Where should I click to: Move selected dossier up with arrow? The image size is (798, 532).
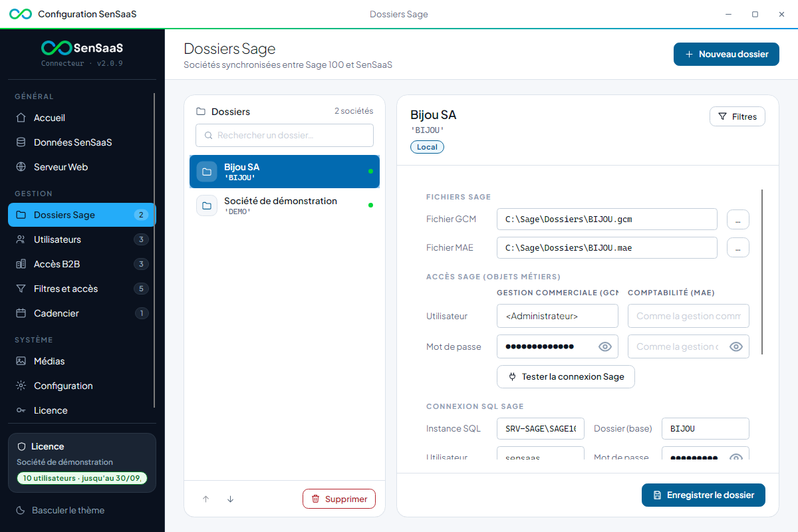(x=205, y=499)
